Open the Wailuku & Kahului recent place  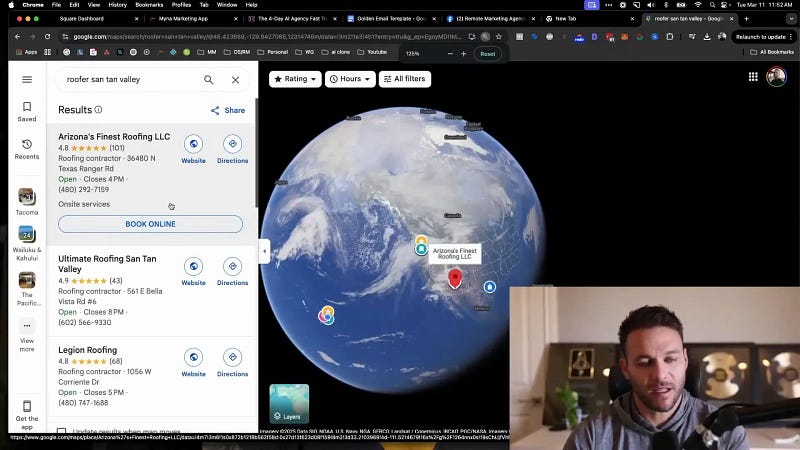pos(27,243)
